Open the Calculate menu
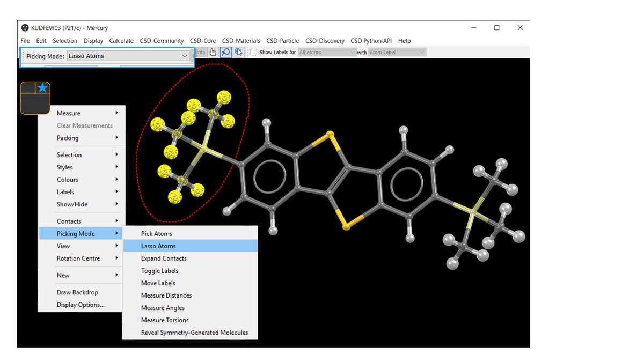The image size is (644, 362). tap(121, 41)
